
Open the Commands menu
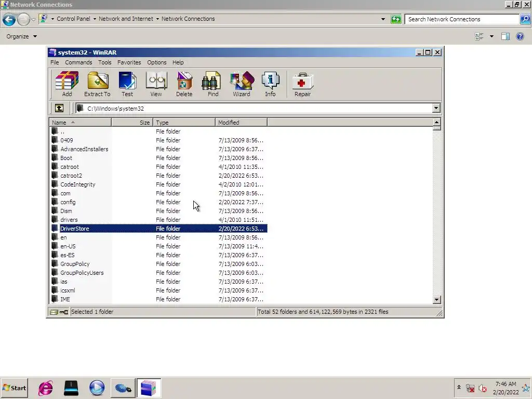click(x=79, y=62)
